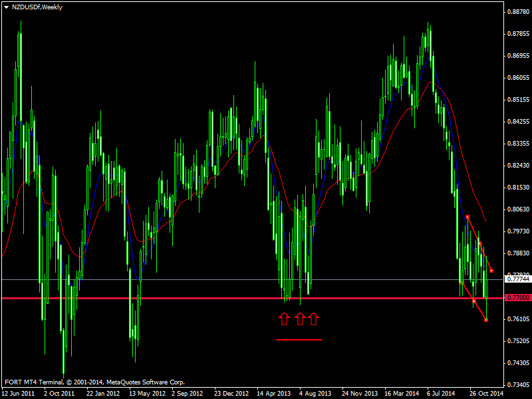Click the 0.82430 price scale label

coord(519,166)
